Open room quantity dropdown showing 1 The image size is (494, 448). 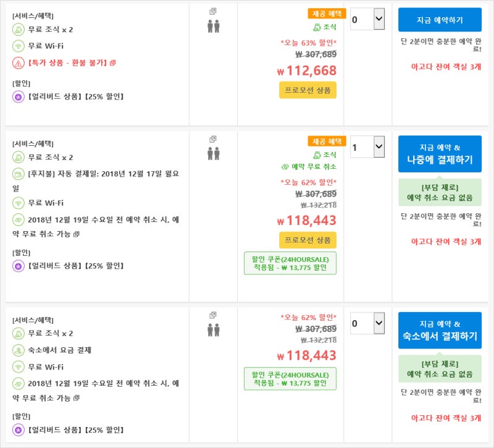(367, 148)
